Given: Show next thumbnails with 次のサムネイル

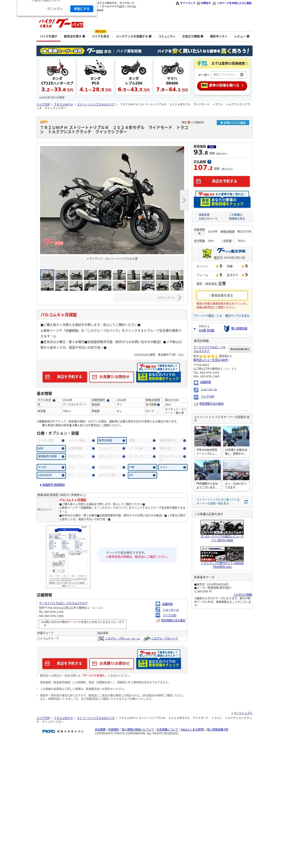Looking at the screenshot, I should [149, 297].
